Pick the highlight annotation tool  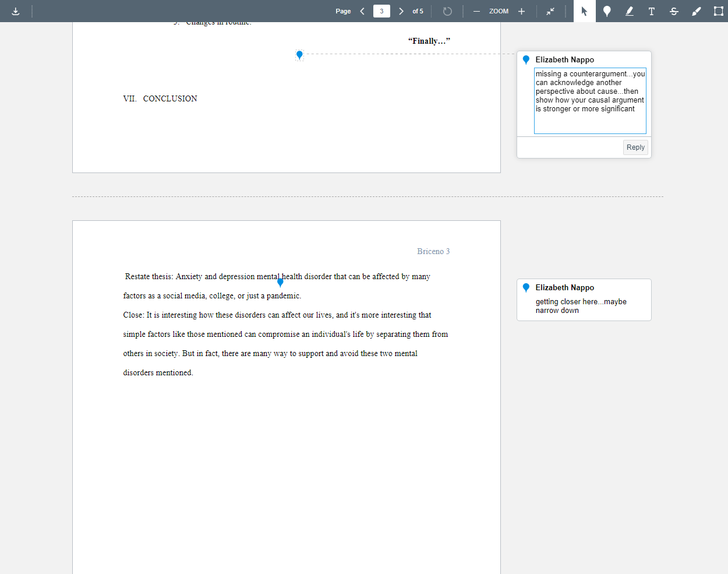630,11
